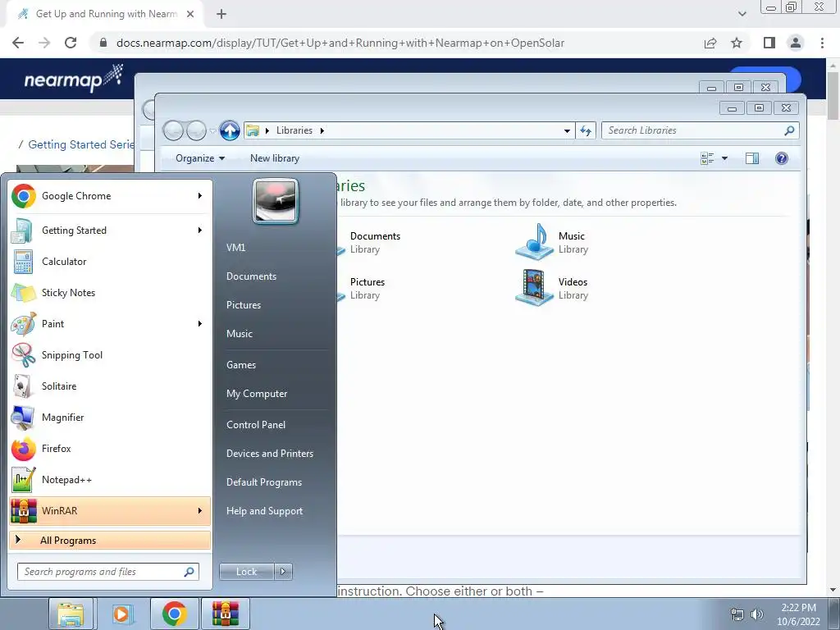This screenshot has height=630, width=840.
Task: Open Notepad++ from Start menu
Action: coord(110,479)
